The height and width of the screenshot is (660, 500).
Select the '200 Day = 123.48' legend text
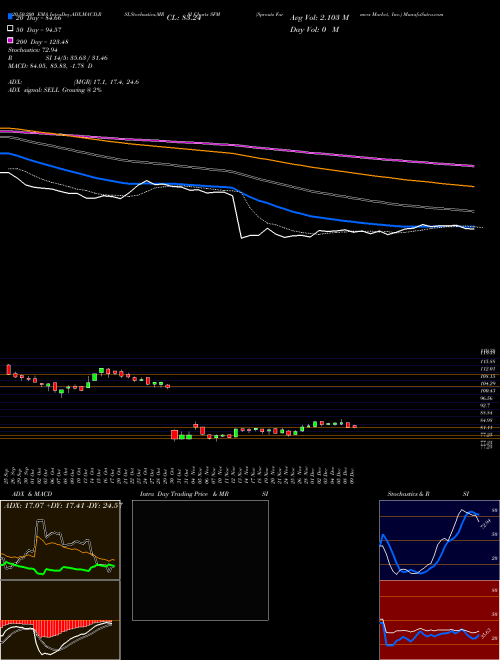coord(43,42)
